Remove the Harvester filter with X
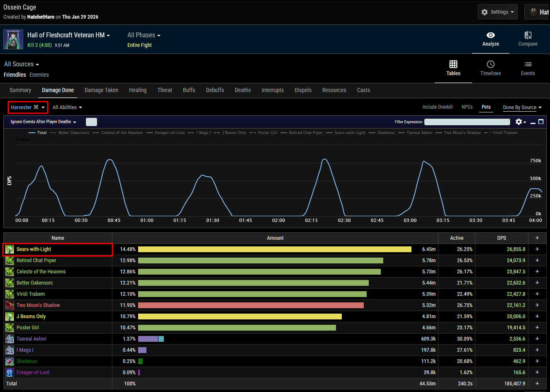This screenshot has width=550, height=392. [36, 107]
